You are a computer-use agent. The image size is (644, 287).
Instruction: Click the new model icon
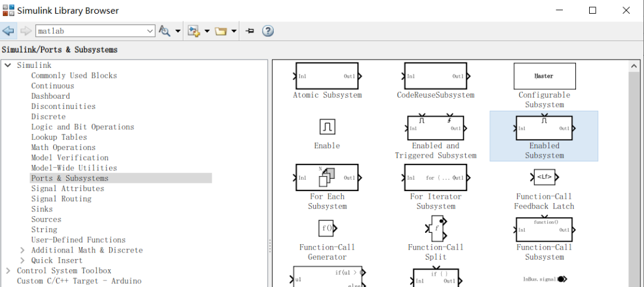193,31
